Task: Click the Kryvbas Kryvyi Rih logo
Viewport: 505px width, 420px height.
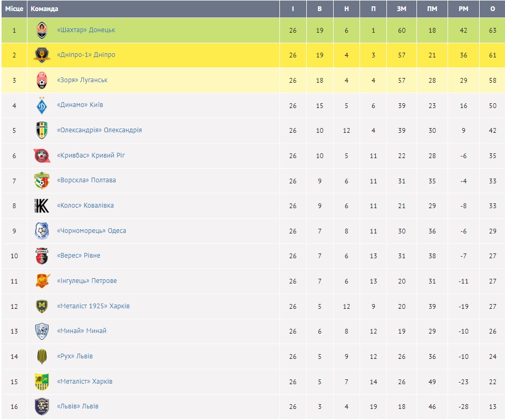Action: point(42,155)
